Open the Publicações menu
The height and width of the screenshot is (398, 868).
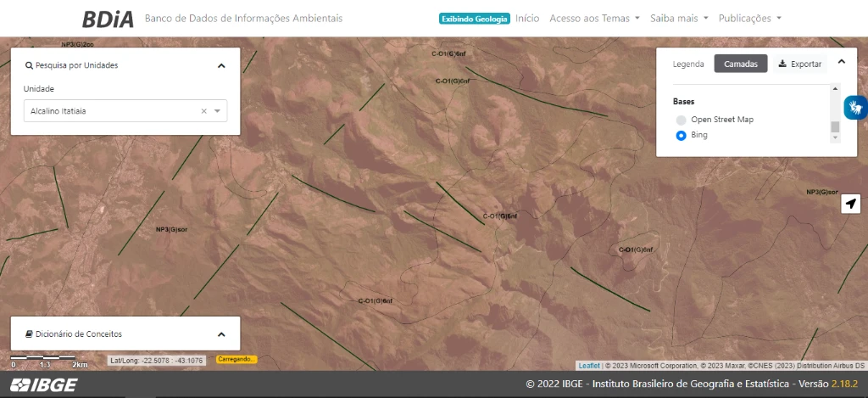(x=749, y=19)
